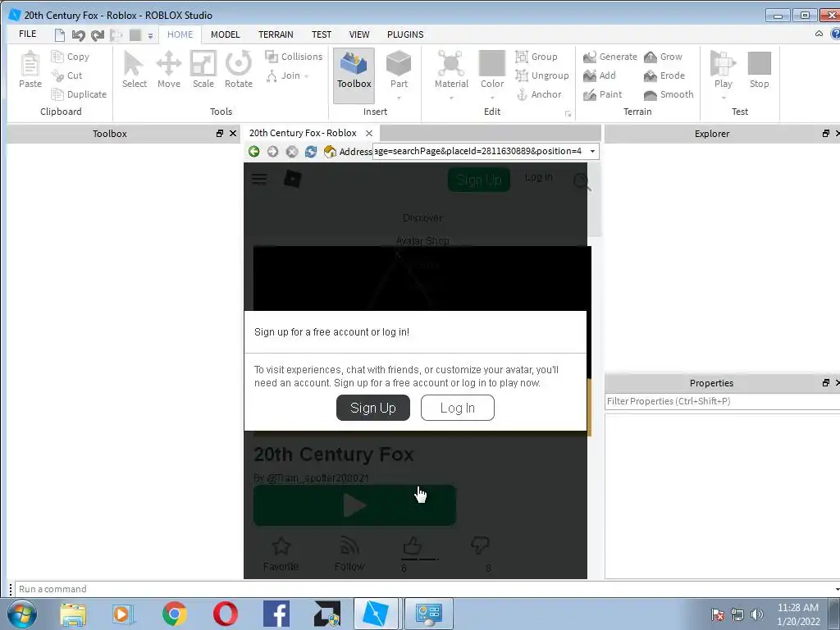Select the HOME ribbon tab
This screenshot has width=840, height=630.
[x=180, y=34]
